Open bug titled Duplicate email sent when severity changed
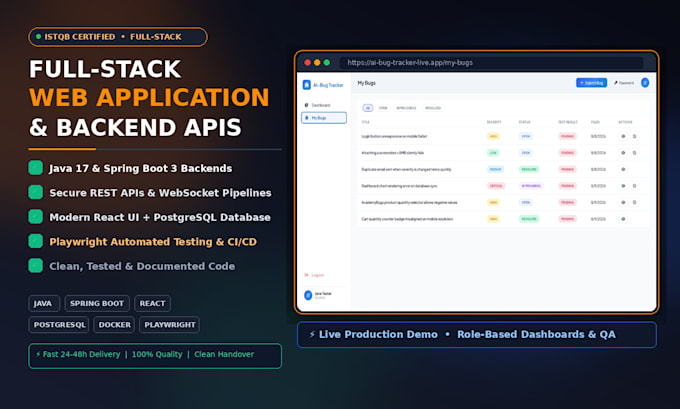Viewport: 680px width, 409px height. pos(406,169)
